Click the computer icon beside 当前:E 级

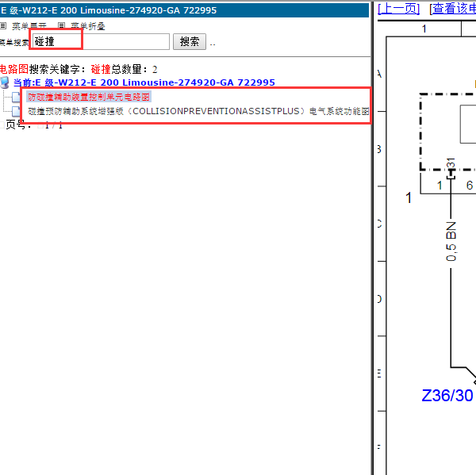pos(5,82)
